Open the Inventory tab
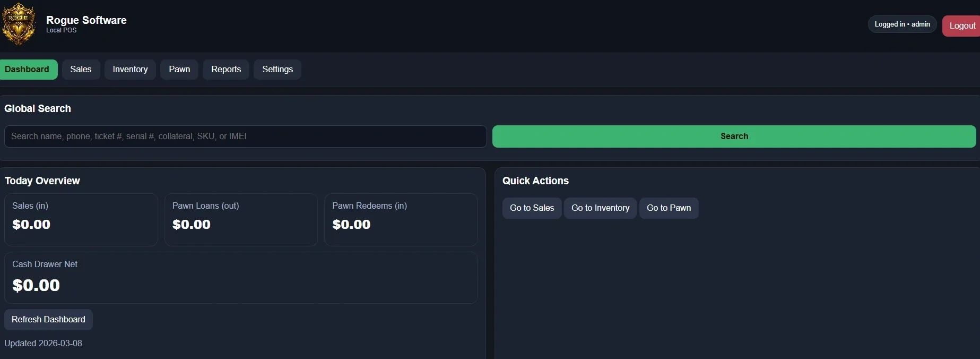 click(x=130, y=70)
